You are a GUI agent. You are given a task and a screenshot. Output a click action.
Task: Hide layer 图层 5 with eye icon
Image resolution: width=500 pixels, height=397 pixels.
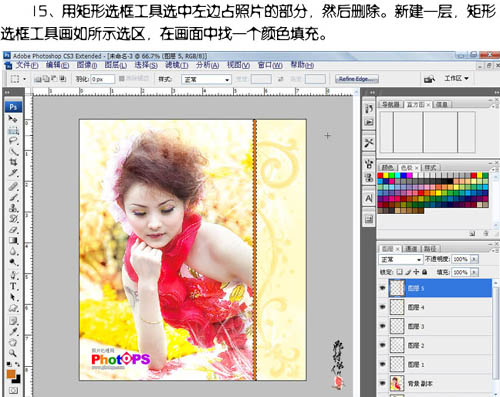click(383, 288)
